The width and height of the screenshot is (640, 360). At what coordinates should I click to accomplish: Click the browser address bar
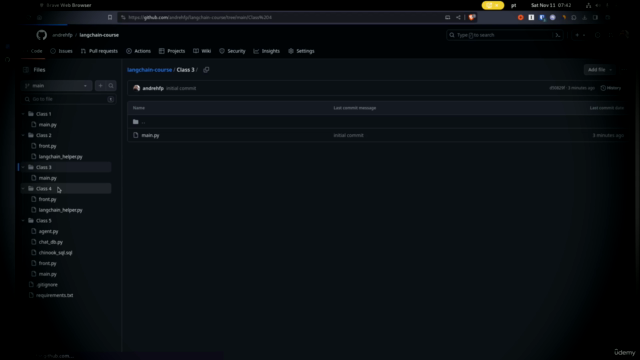click(x=282, y=18)
